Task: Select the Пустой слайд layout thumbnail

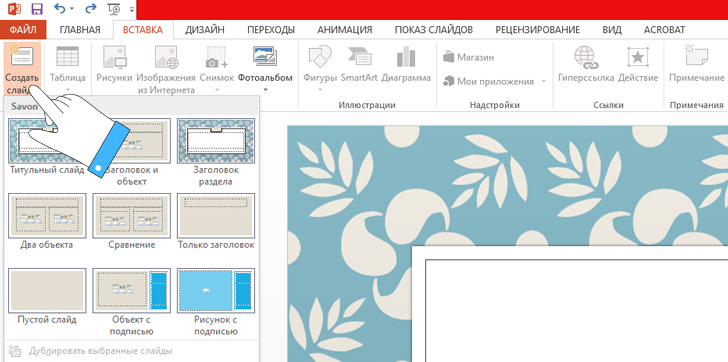Action: point(47,290)
